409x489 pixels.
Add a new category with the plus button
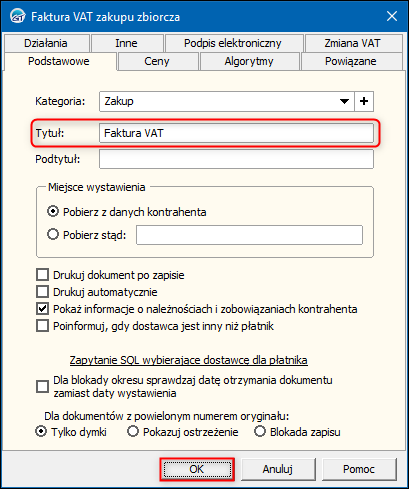pyautogui.click(x=364, y=101)
